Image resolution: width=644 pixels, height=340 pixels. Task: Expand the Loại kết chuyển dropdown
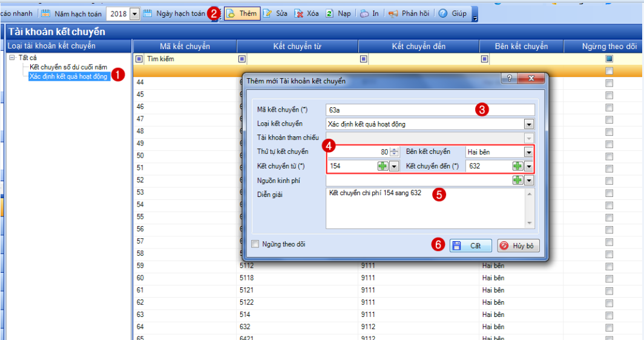[529, 124]
